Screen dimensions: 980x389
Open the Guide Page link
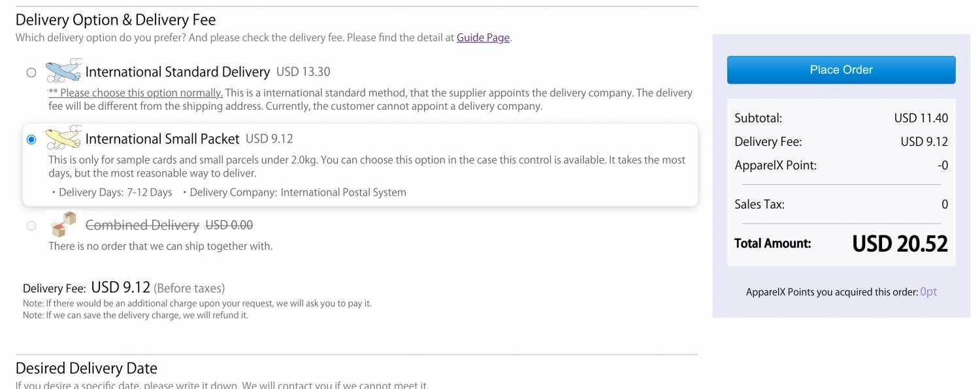pyautogui.click(x=483, y=38)
